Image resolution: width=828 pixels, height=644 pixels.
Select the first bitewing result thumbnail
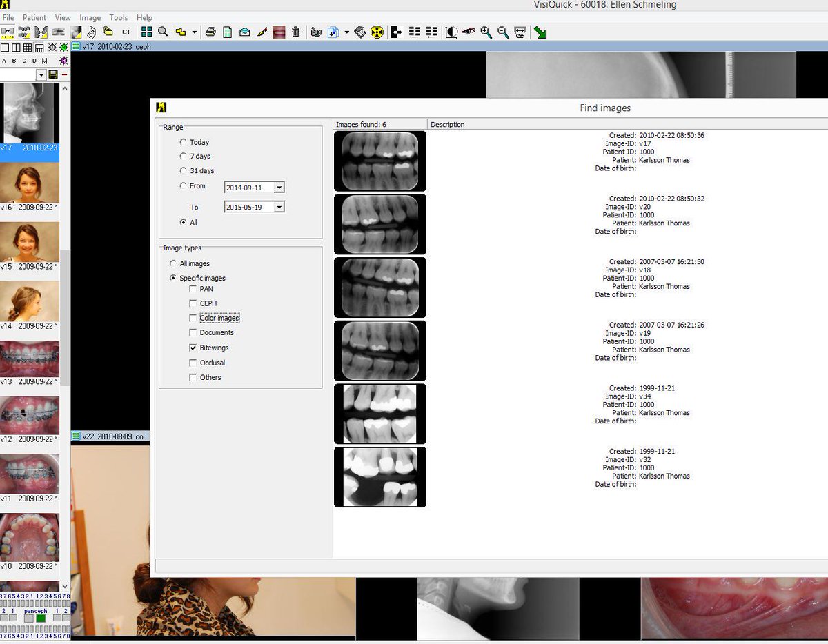point(380,161)
